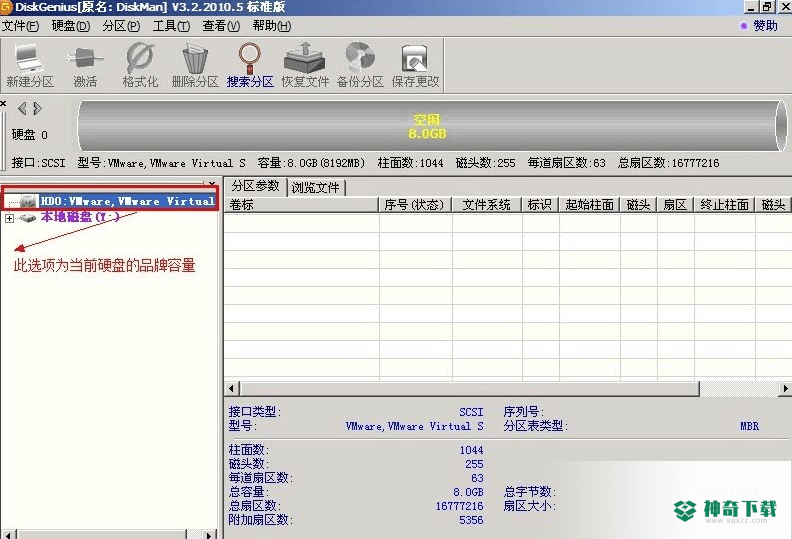The height and width of the screenshot is (539, 792).
Task: Select the local disk (本地磁盘) tree item
Action: click(x=80, y=217)
